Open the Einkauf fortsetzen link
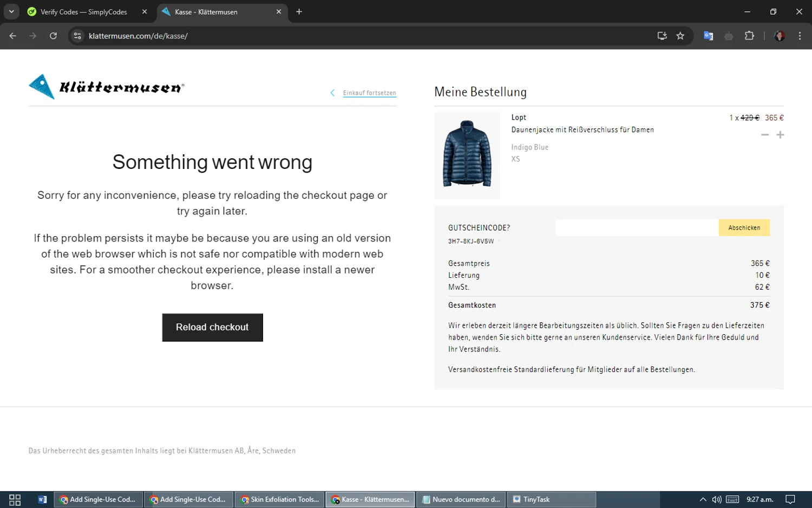The height and width of the screenshot is (508, 812). [x=370, y=93]
